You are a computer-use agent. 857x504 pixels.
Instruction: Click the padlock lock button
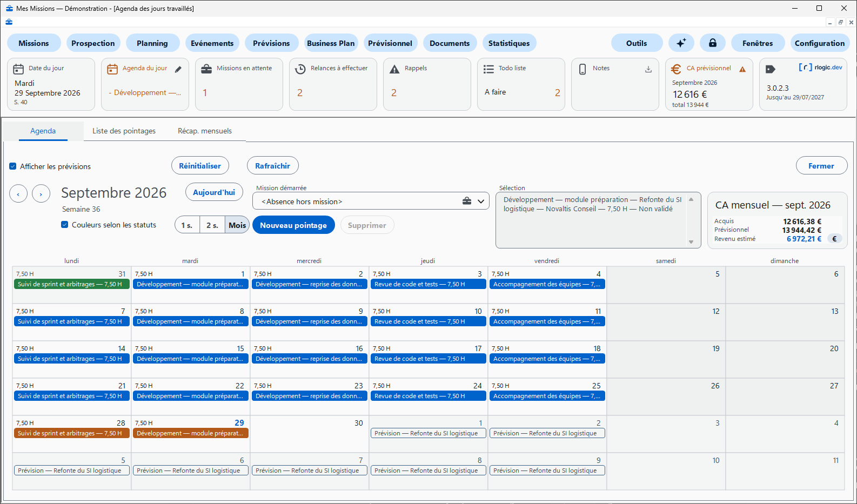pyautogui.click(x=713, y=43)
